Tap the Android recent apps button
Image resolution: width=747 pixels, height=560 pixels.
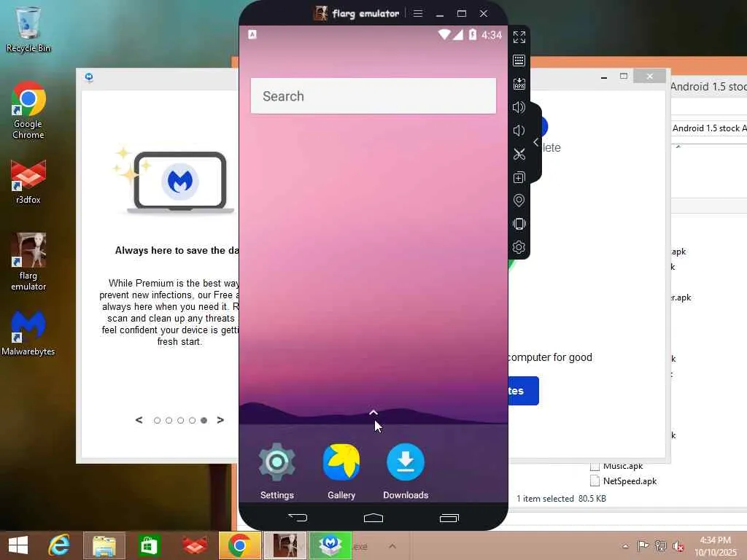click(x=449, y=518)
